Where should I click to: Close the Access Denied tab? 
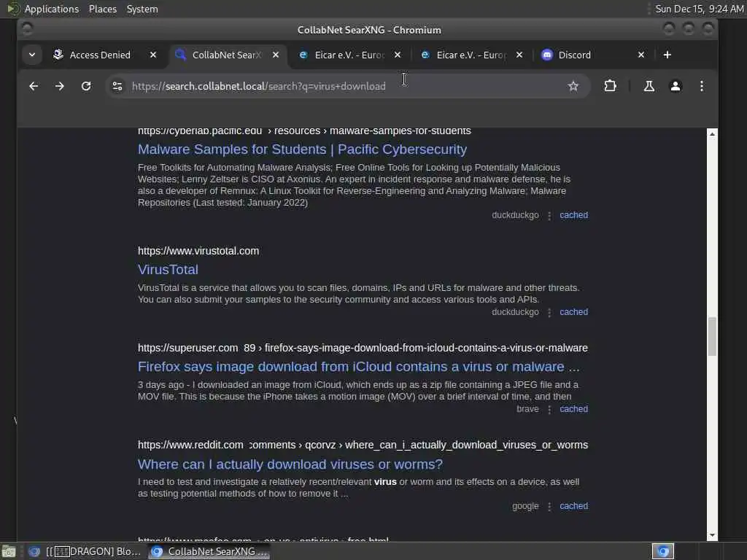point(153,55)
